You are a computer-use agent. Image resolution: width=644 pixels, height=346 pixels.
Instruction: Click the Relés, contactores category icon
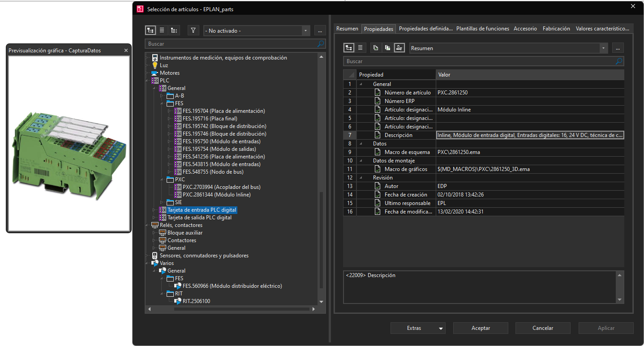point(155,225)
